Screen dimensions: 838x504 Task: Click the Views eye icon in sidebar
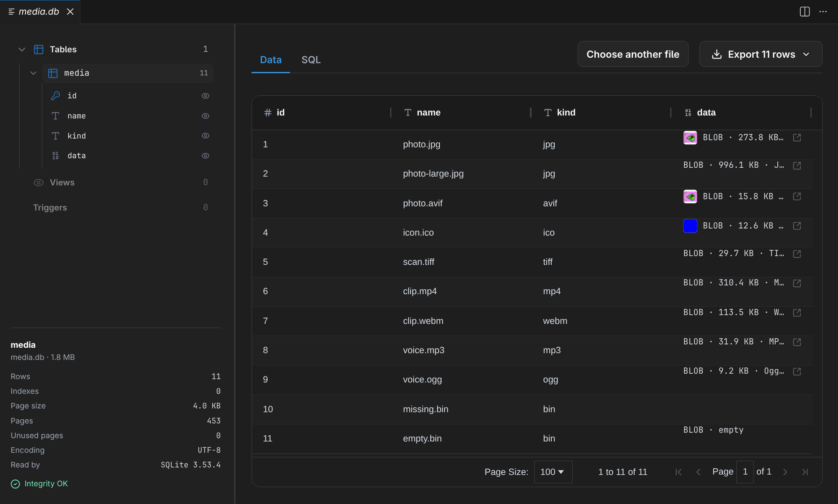click(39, 183)
